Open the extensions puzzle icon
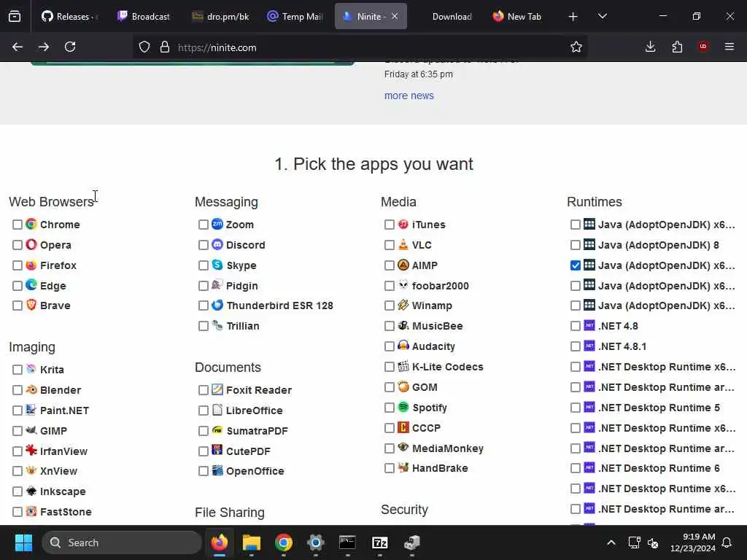Image resolution: width=747 pixels, height=560 pixels. (677, 47)
